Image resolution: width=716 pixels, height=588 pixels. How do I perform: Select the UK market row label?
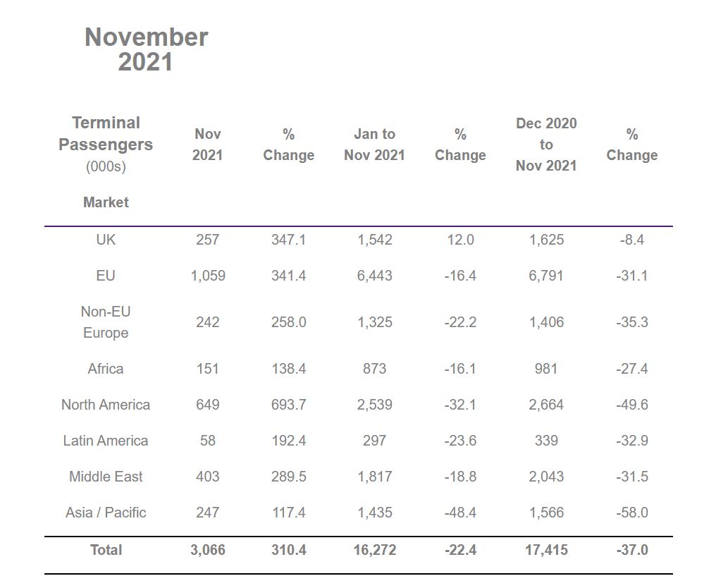point(106,240)
